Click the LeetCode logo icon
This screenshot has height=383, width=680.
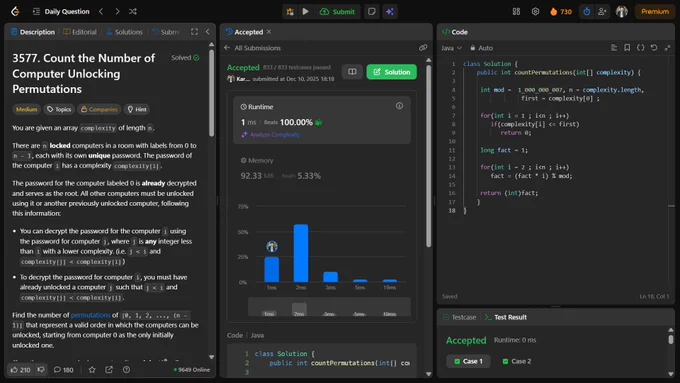tap(15, 12)
